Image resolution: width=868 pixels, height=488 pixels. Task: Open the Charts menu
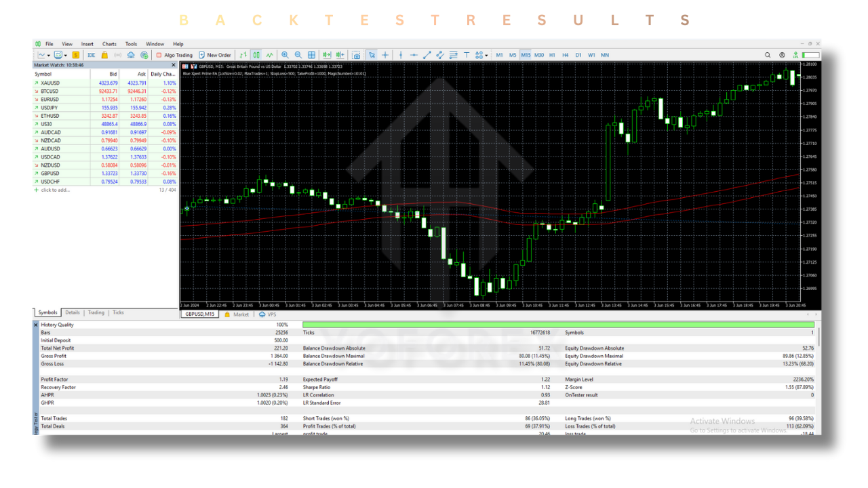pos(109,44)
